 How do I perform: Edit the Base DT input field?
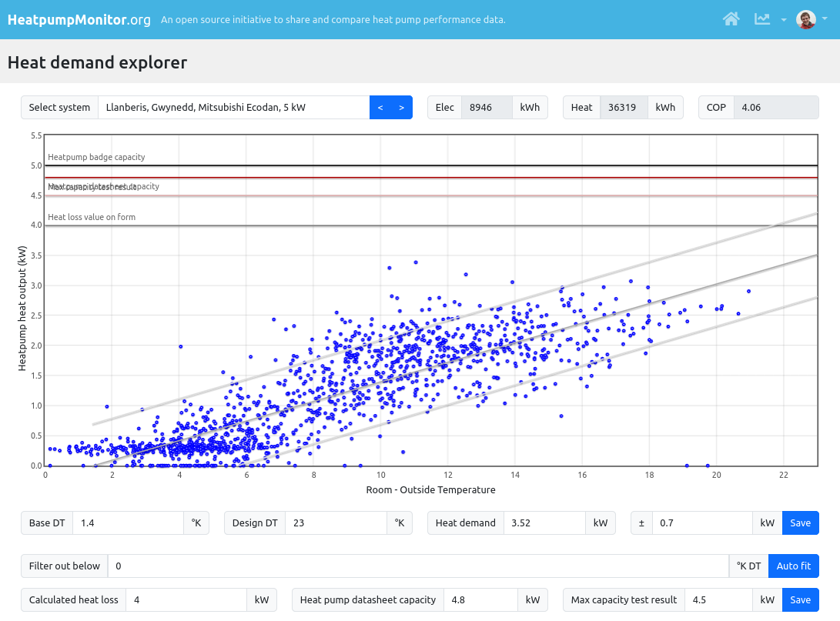(128, 523)
